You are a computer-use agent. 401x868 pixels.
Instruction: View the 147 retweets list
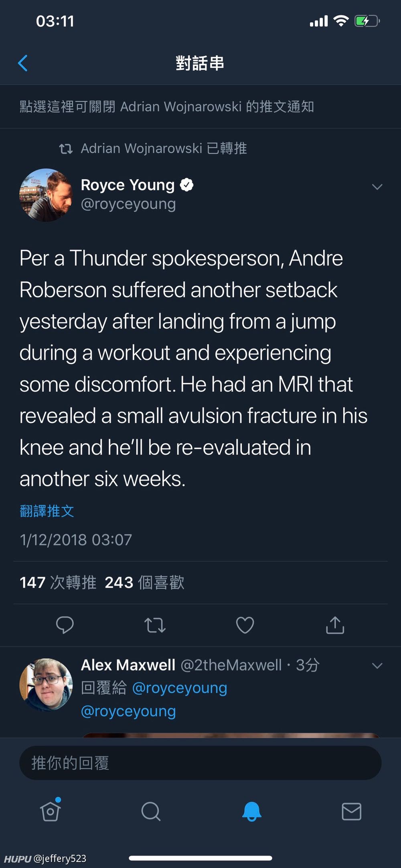[58, 582]
